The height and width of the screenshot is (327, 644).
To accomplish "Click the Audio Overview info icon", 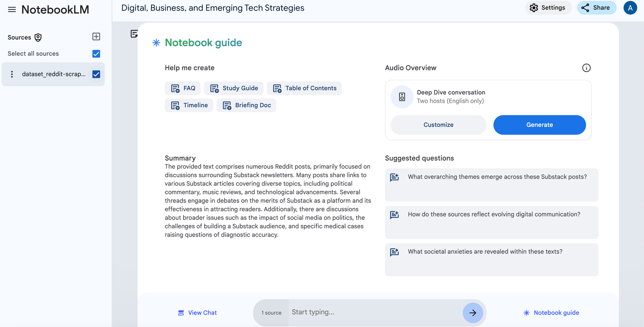I will pyautogui.click(x=586, y=68).
